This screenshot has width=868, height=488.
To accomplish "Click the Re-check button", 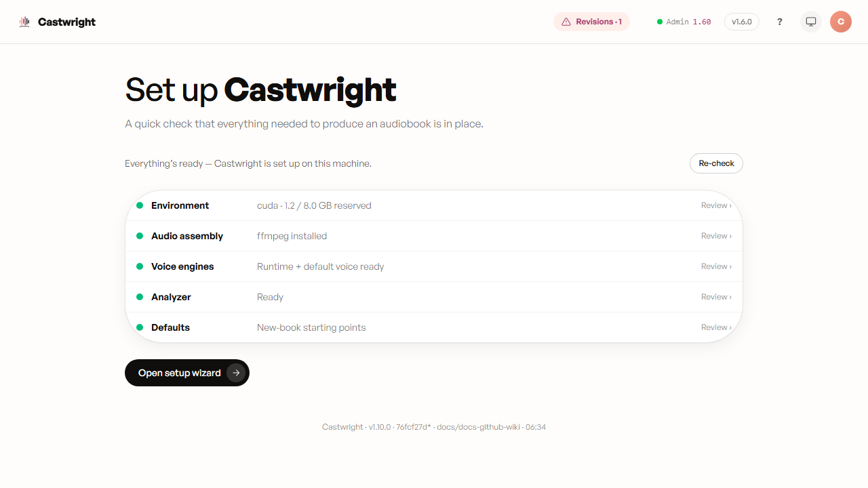I will [716, 163].
